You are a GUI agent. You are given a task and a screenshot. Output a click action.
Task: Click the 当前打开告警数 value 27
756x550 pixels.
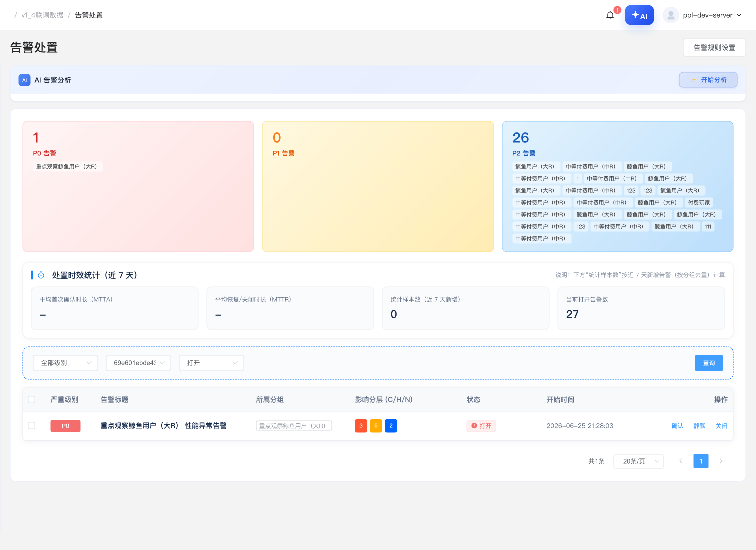click(572, 314)
